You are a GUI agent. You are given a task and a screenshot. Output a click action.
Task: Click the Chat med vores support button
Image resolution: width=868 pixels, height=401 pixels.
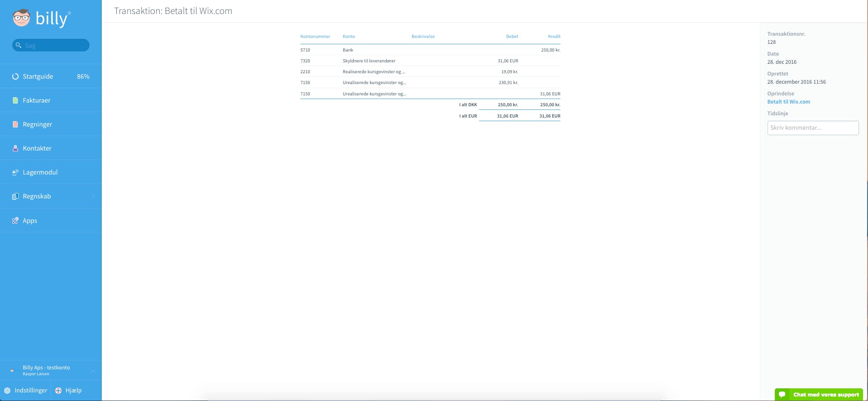[819, 395]
